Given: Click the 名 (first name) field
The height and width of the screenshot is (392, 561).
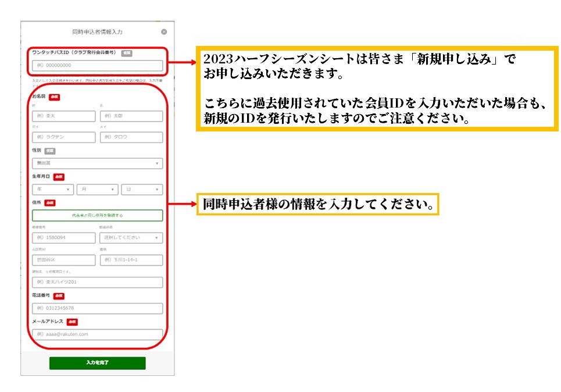Looking at the screenshot, I should click(x=131, y=116).
